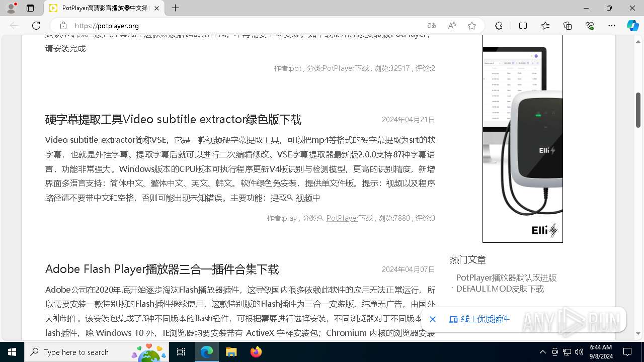The width and height of the screenshot is (644, 362).
Task: Click the taskbar search box
Action: (97, 352)
